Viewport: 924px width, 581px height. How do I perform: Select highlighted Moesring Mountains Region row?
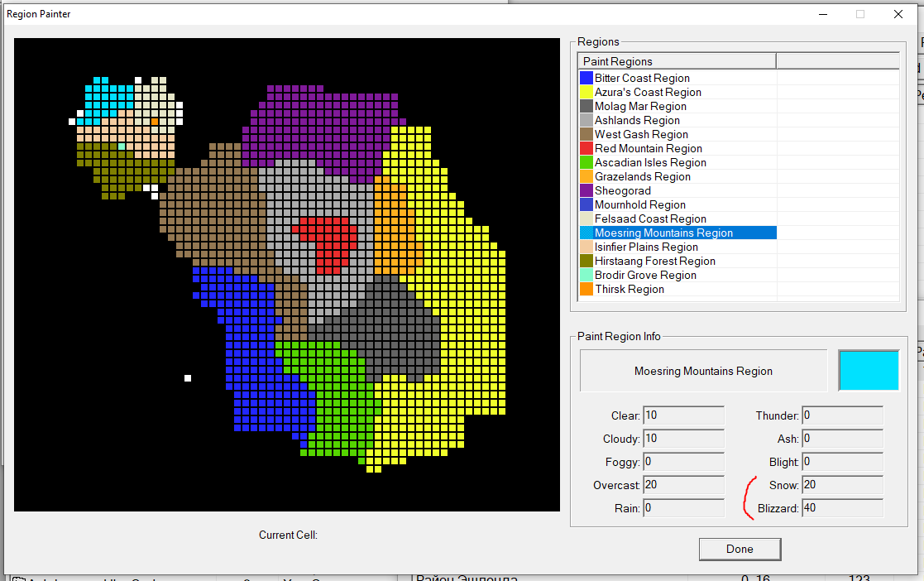[677, 233]
